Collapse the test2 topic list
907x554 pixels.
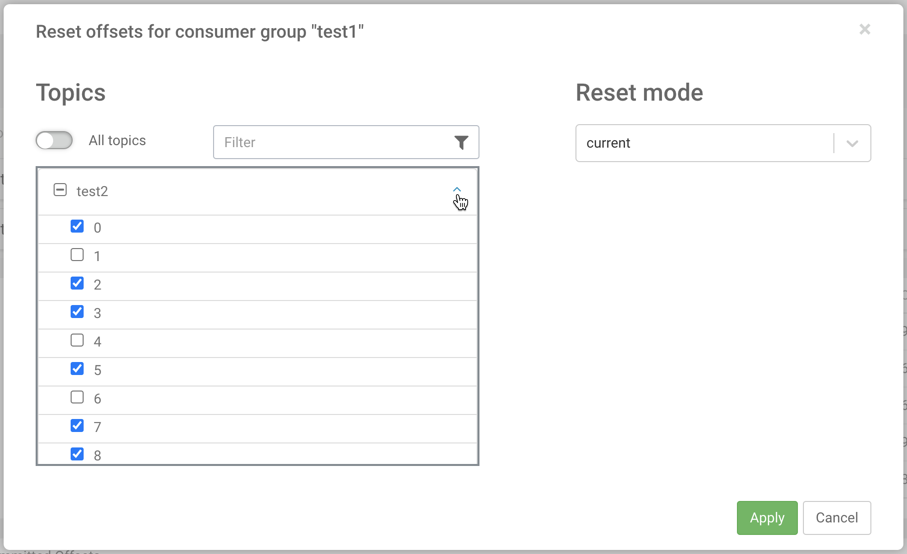pos(457,190)
